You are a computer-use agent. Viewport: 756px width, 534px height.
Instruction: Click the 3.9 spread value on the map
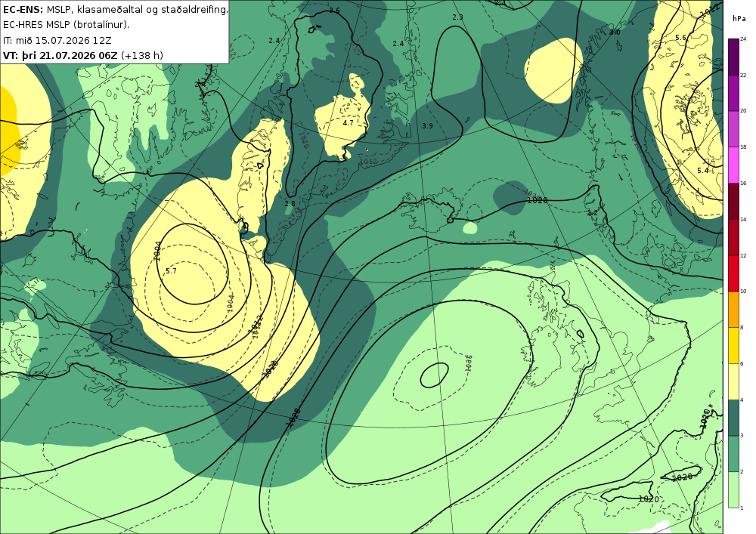[x=427, y=125]
